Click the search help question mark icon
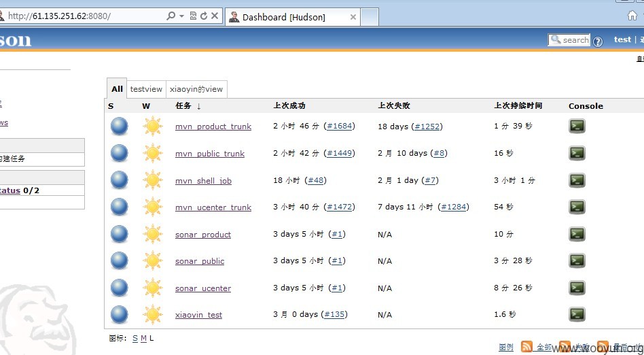 (x=598, y=41)
